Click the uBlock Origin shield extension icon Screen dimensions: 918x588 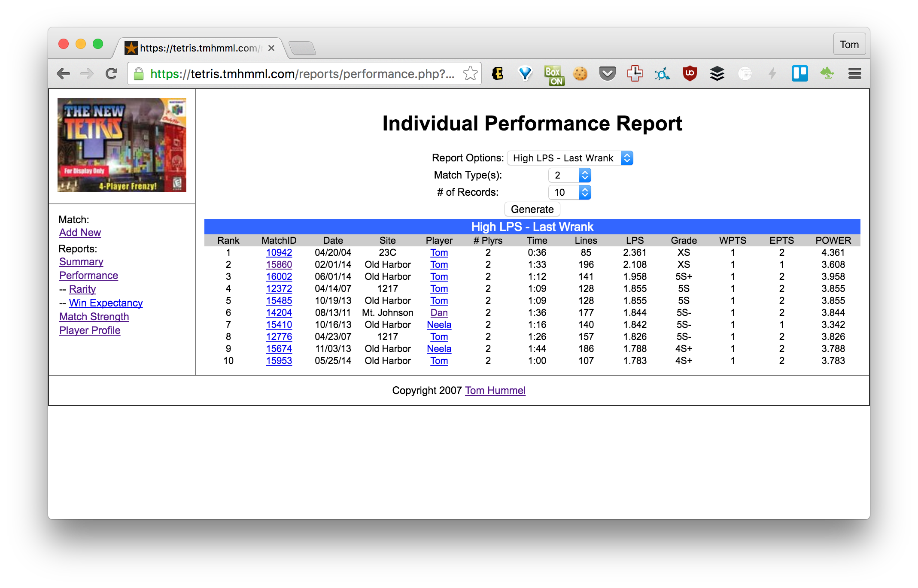click(x=690, y=74)
